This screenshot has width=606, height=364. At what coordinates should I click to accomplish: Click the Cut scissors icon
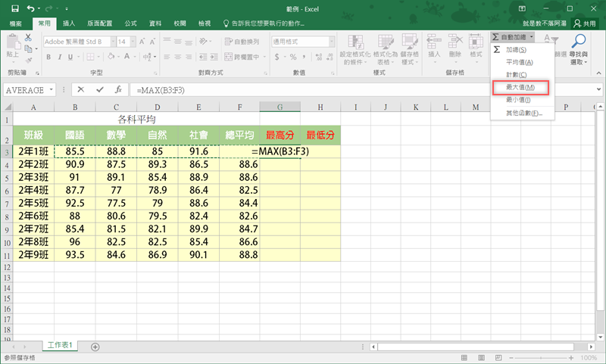tap(28, 36)
